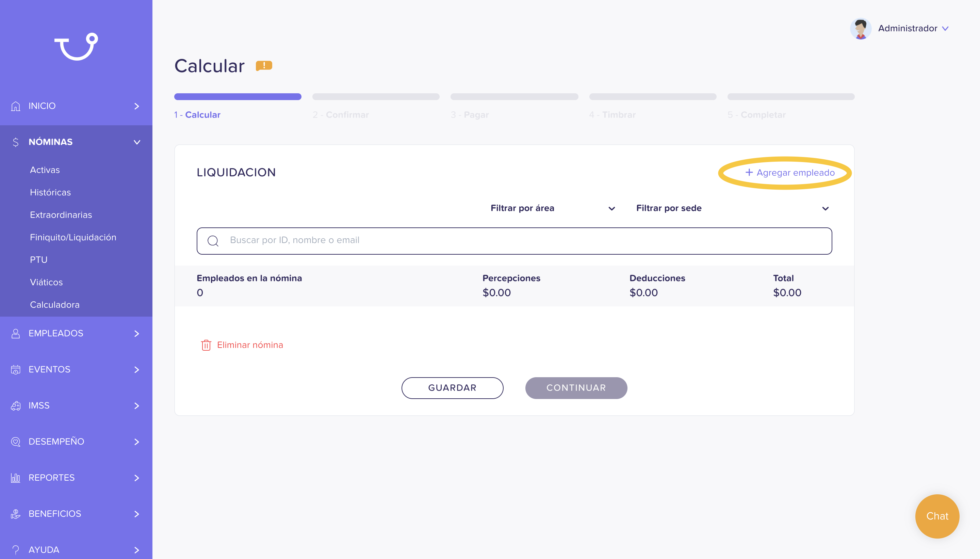This screenshot has width=980, height=559.
Task: Click the INICIO house icon
Action: (15, 106)
